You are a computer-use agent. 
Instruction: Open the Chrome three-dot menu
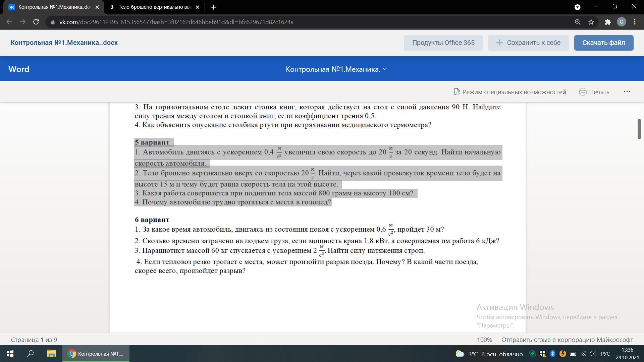click(x=635, y=22)
